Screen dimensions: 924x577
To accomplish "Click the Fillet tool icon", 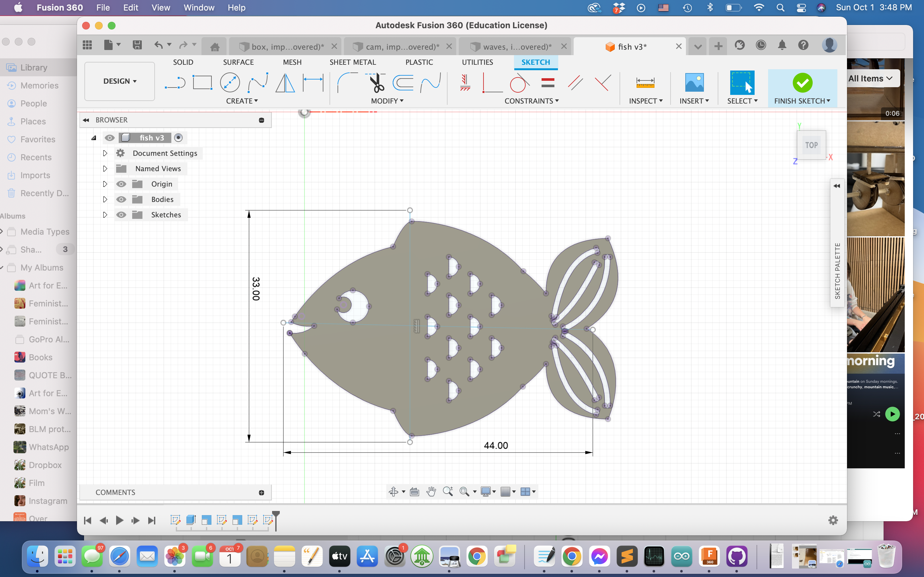I will pyautogui.click(x=346, y=82).
